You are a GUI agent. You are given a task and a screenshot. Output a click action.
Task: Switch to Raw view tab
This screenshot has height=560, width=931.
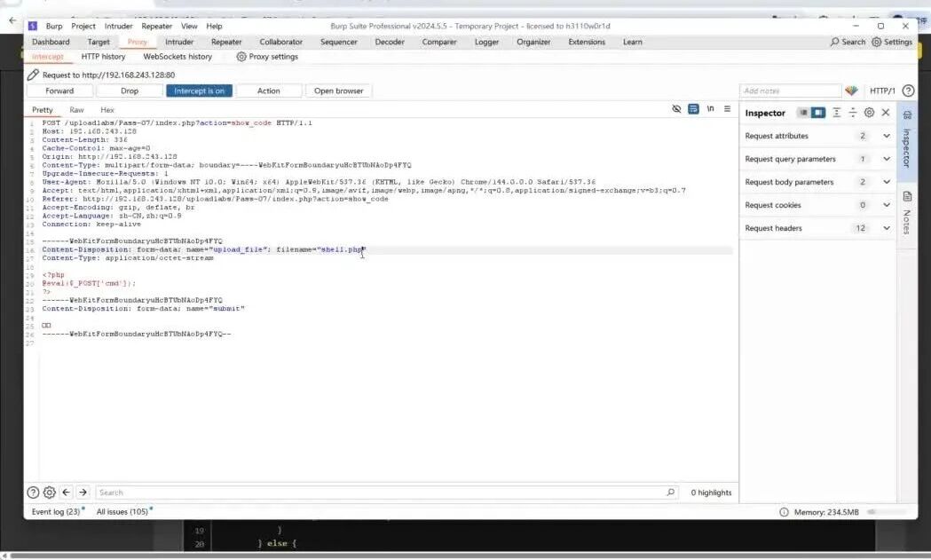tap(76, 110)
